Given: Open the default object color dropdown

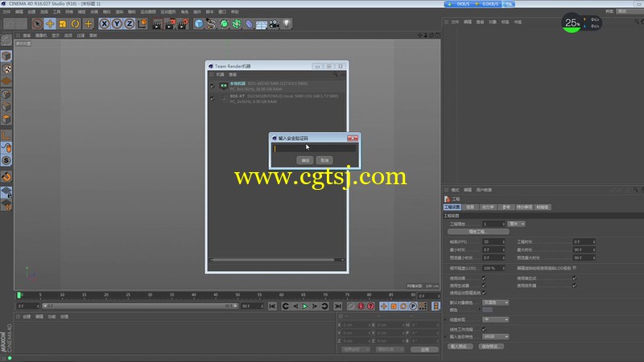Looking at the screenshot, I should [496, 302].
